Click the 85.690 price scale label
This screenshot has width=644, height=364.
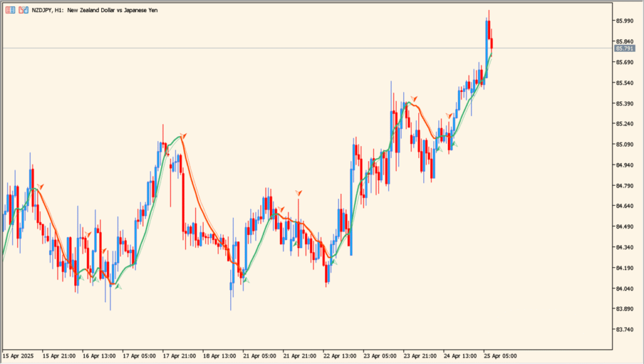tap(625, 62)
